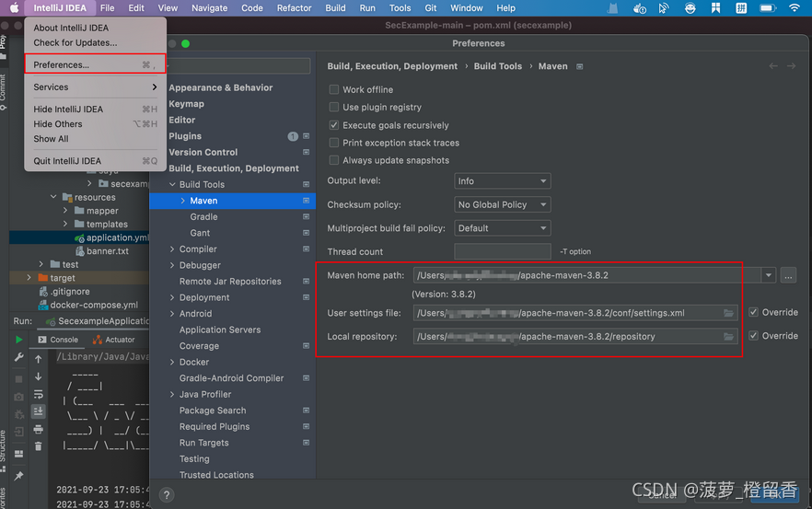Image resolution: width=812 pixels, height=509 pixels.
Task: Toggle Override for Local repository
Action: (753, 336)
